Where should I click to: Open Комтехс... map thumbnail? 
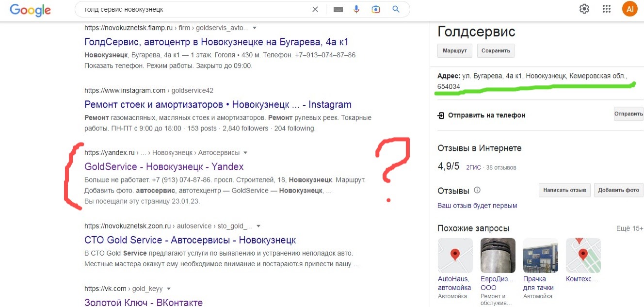[583, 255]
